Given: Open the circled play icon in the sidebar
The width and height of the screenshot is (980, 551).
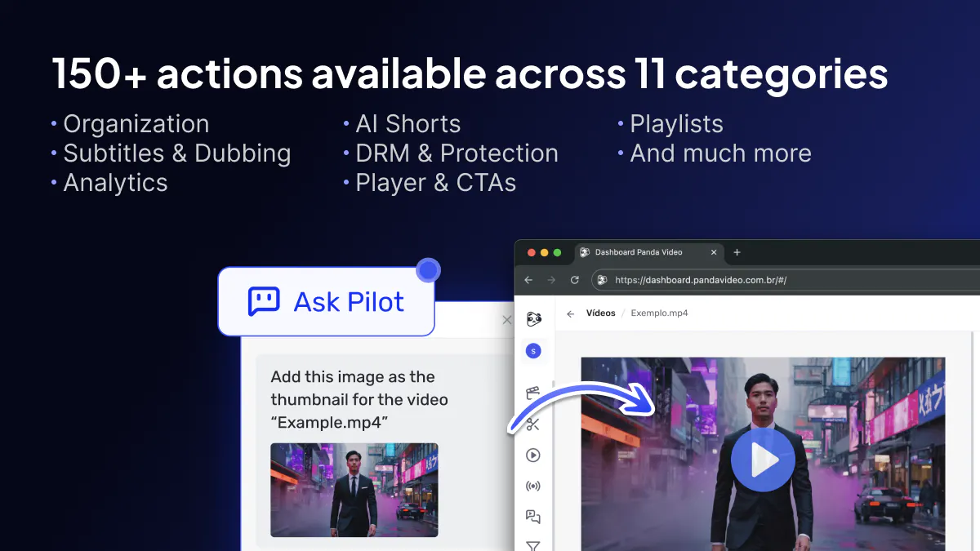Looking at the screenshot, I should point(533,455).
